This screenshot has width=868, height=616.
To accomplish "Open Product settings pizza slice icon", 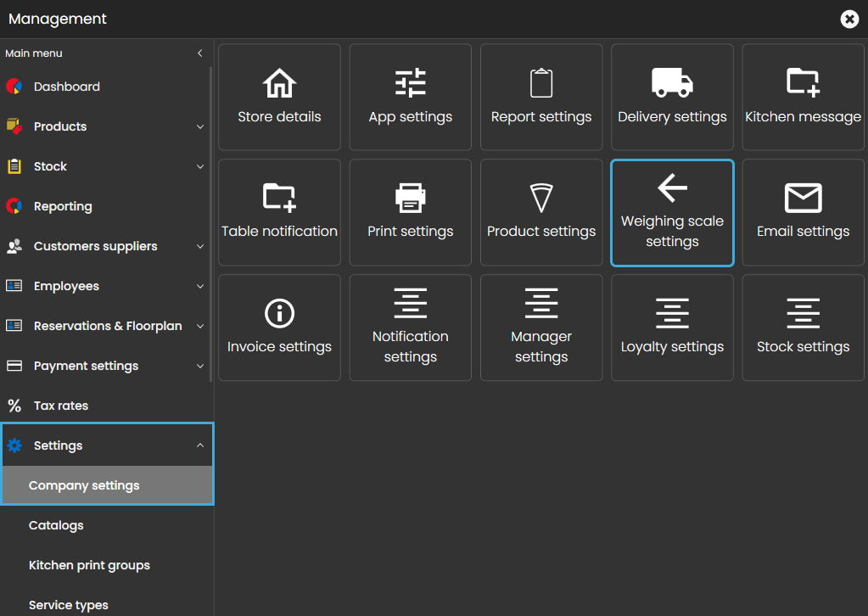I will coord(541,198).
